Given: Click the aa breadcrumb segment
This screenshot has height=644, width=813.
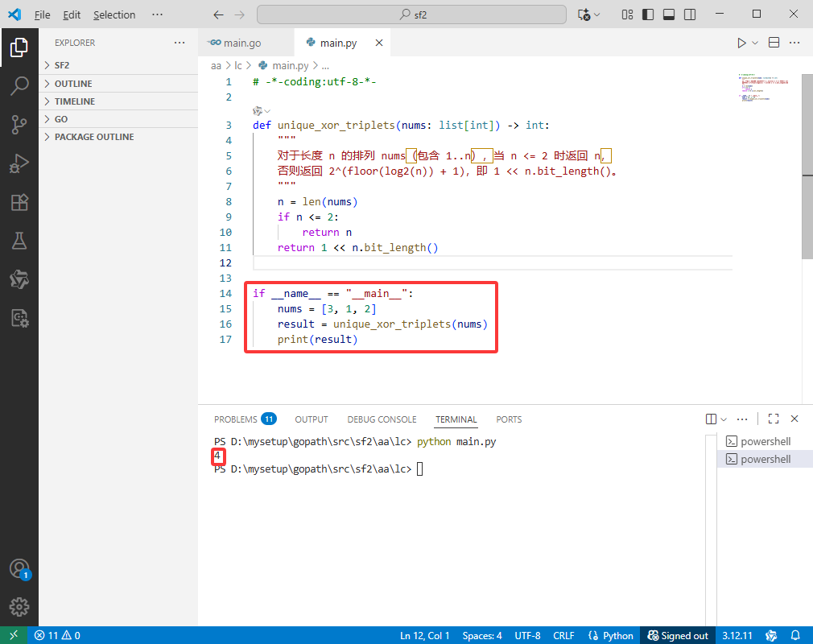Looking at the screenshot, I should coord(216,65).
